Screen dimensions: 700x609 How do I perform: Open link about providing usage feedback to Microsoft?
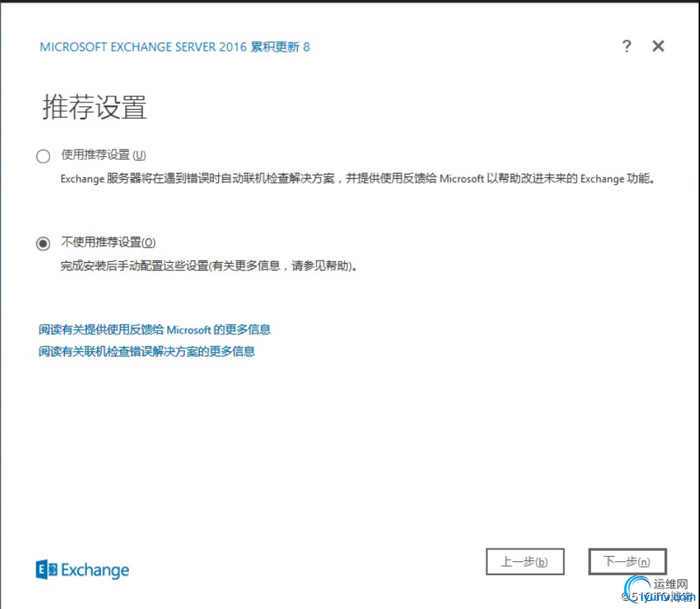click(x=155, y=330)
